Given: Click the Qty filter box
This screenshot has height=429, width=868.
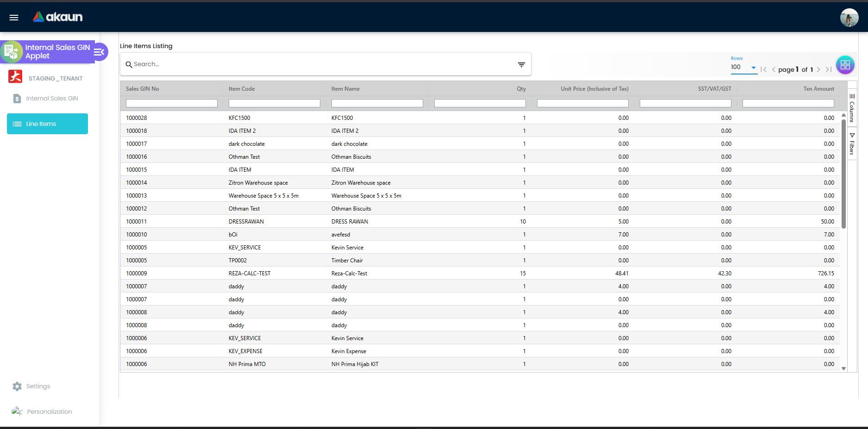Looking at the screenshot, I should tap(480, 103).
